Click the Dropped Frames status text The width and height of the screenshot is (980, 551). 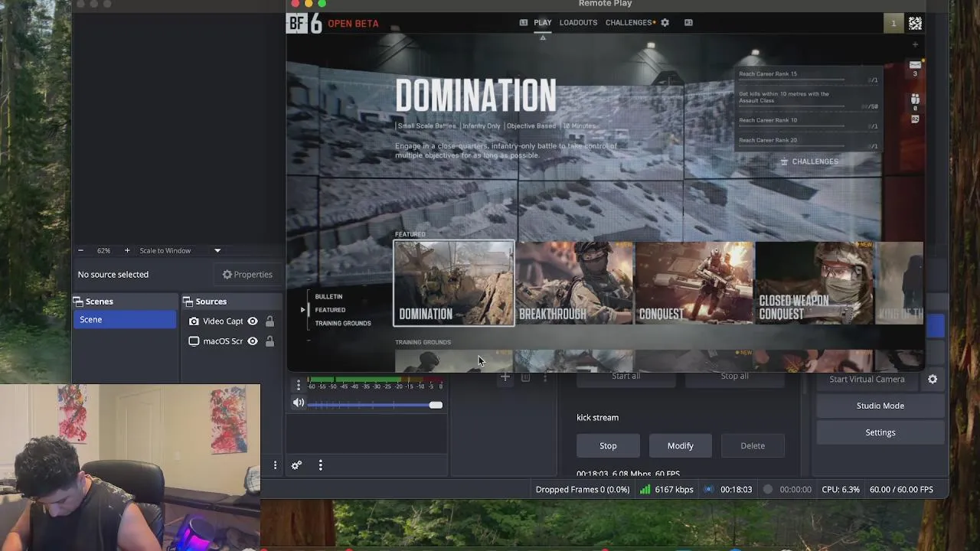583,490
